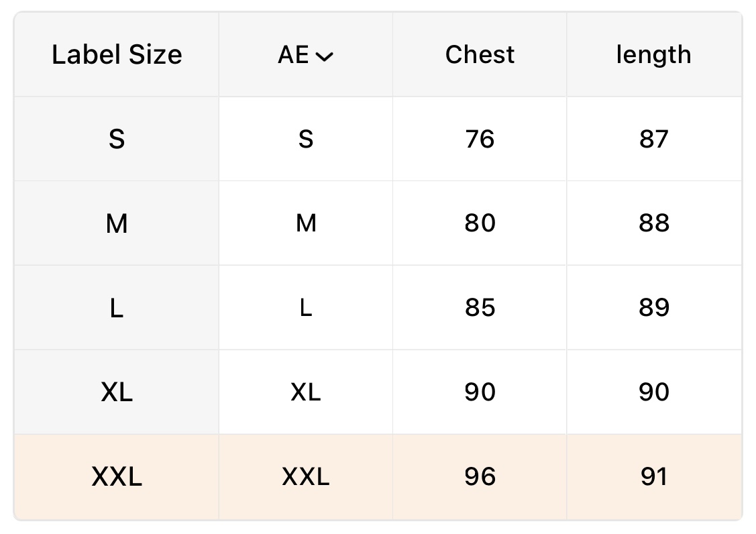Click length value 91
Screen dimensions: 756x534
[x=653, y=477]
